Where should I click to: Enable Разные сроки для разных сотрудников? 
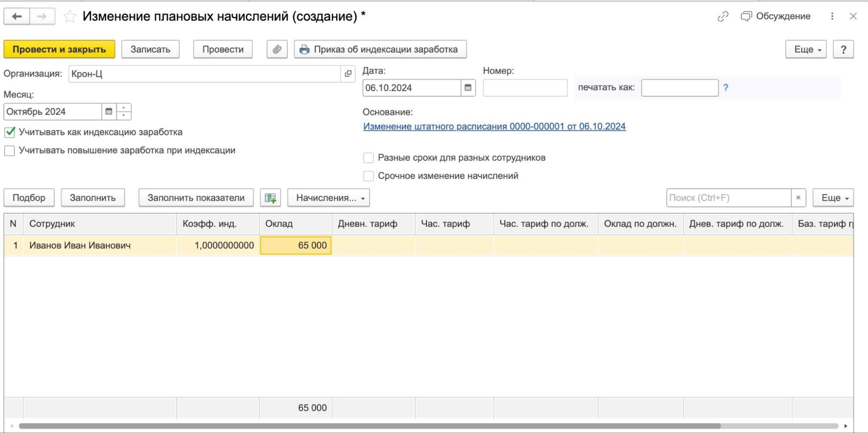(x=368, y=158)
